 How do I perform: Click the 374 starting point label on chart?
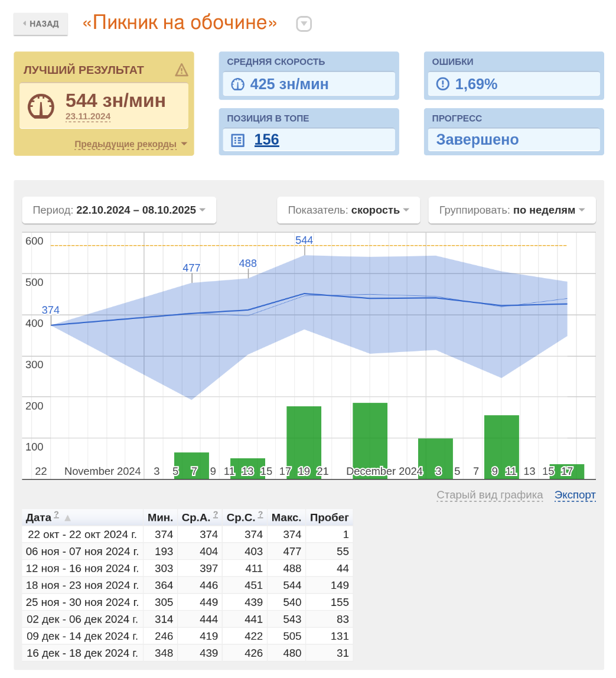point(51,310)
